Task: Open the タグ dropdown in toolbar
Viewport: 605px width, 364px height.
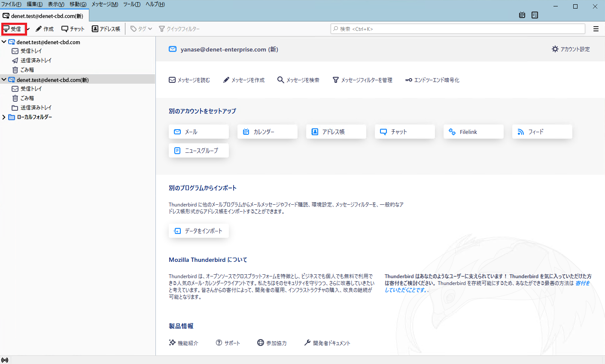Action: 141,29
